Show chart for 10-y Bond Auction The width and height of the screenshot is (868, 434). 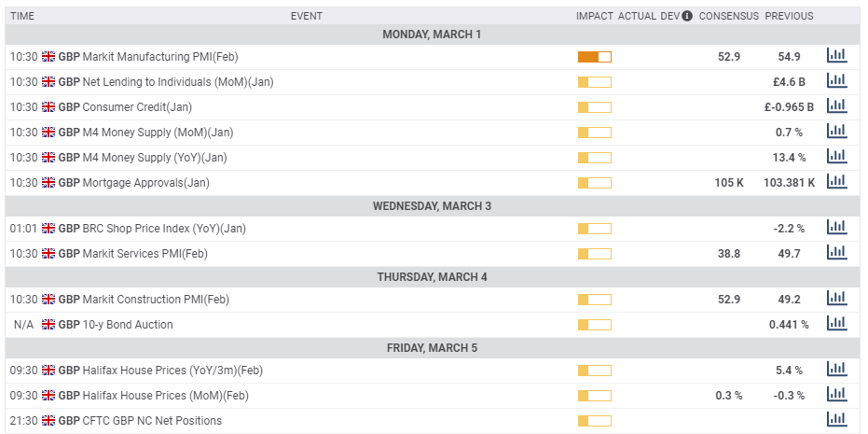coord(836,324)
